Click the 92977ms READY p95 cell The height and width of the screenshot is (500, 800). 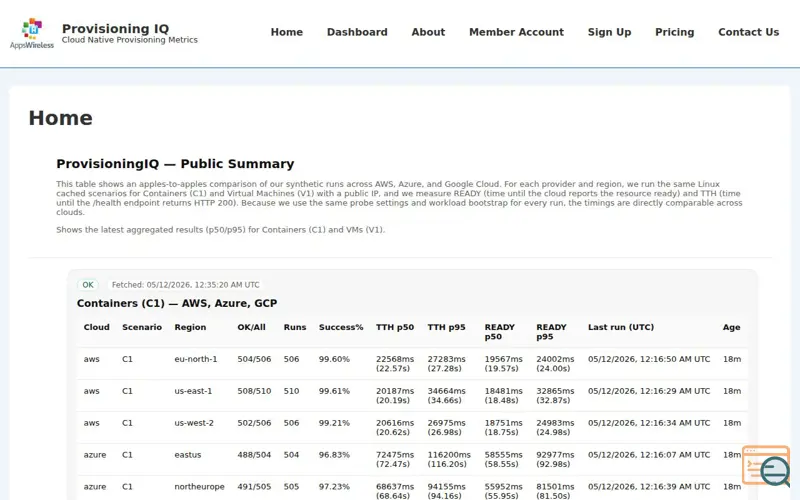[555, 459]
